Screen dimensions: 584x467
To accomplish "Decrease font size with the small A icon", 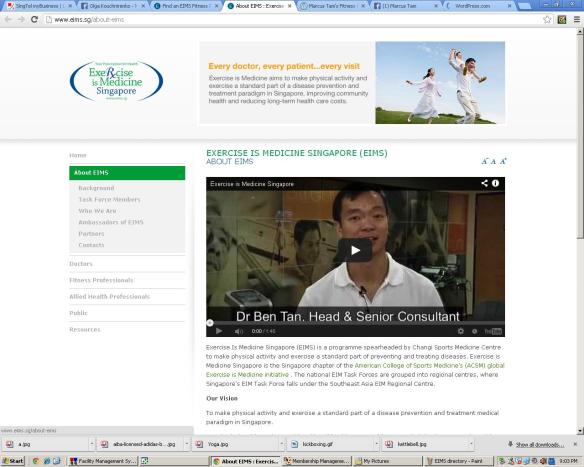I will [484, 161].
